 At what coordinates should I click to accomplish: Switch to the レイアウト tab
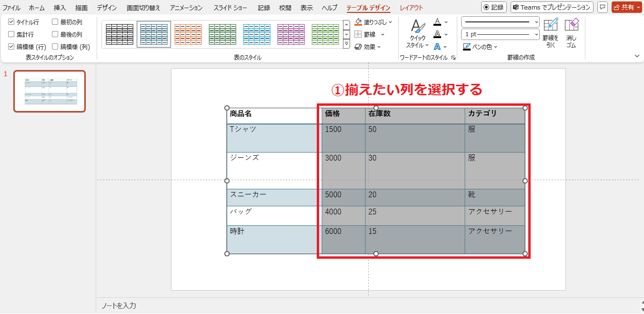(x=411, y=8)
